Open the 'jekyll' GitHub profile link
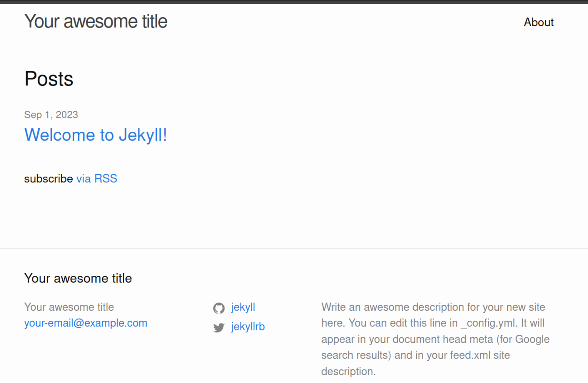 243,307
